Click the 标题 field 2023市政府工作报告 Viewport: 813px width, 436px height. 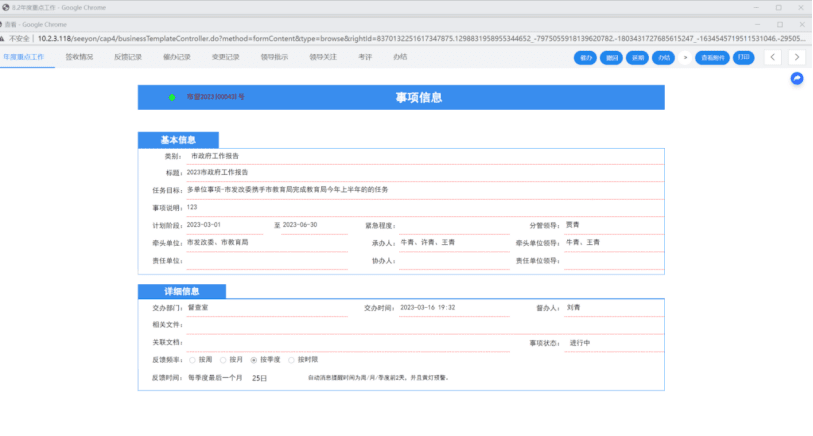[x=217, y=173]
